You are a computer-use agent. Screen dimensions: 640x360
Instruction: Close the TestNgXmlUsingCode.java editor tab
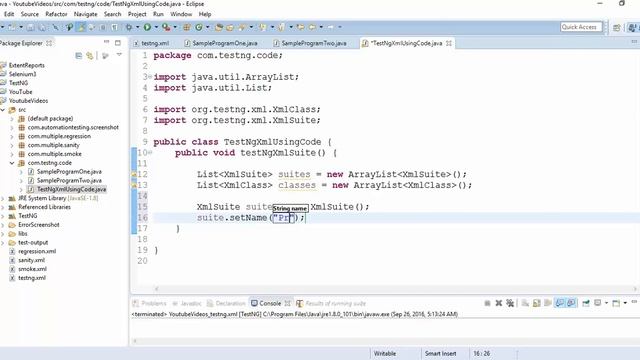point(449,43)
